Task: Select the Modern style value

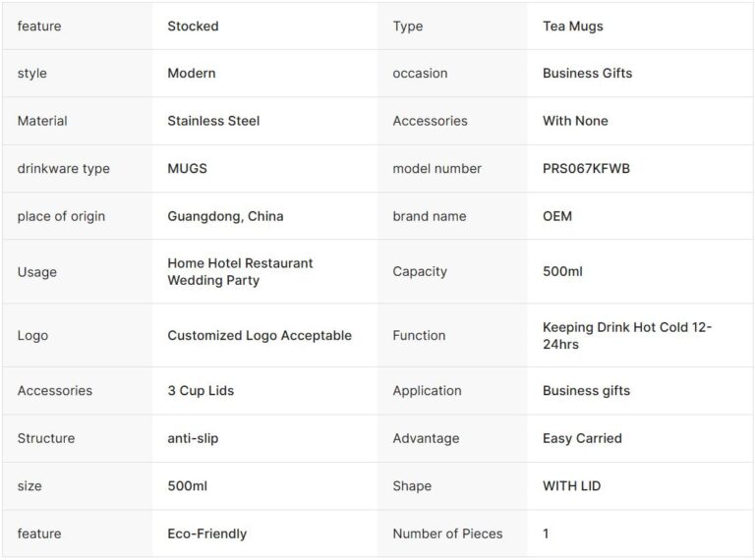Action: click(191, 73)
